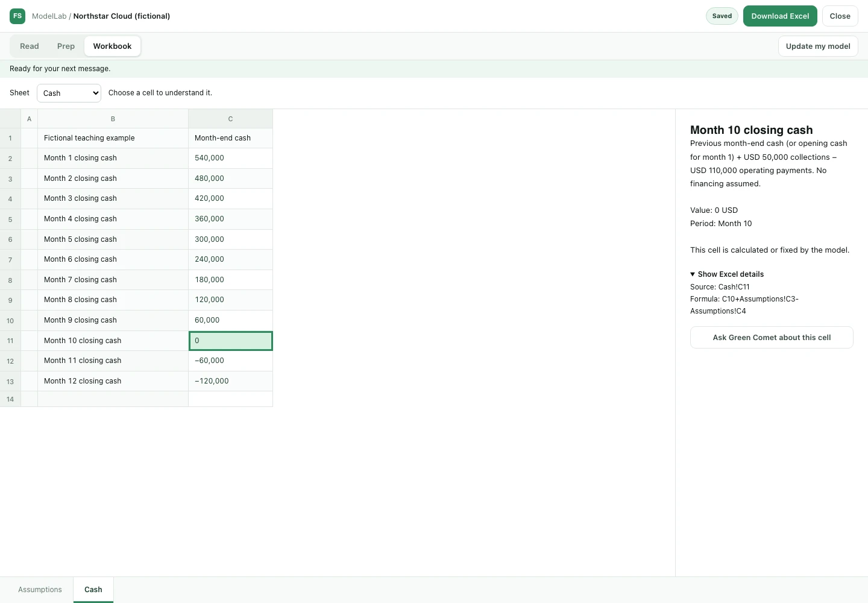This screenshot has width=868, height=603.
Task: Click the Northstar Cloud (fictional) title
Action: 122,16
